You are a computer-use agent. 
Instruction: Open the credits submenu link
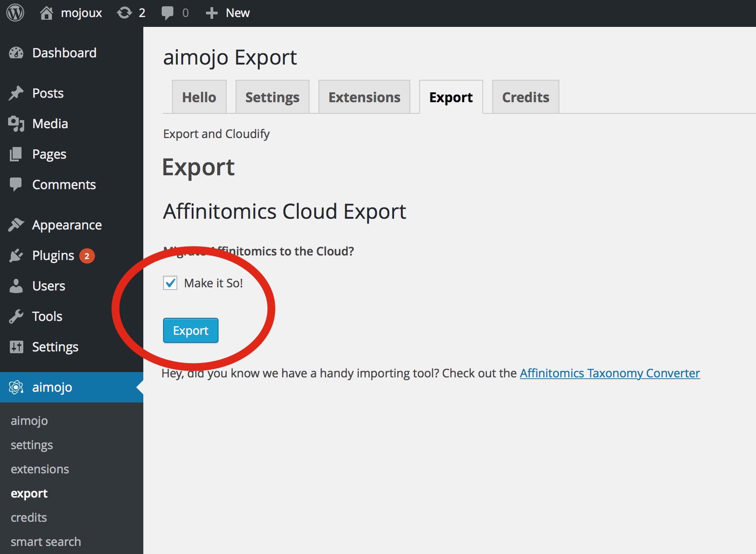(29, 517)
